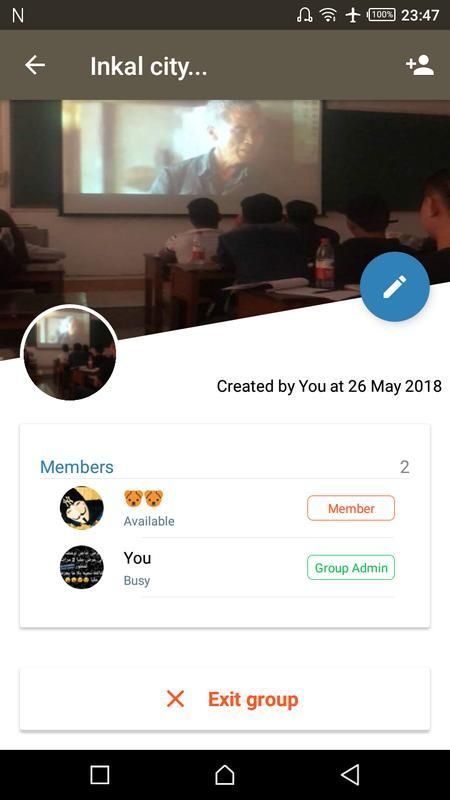The width and height of the screenshot is (450, 800).
Task: Tap the Android home button
Action: click(225, 774)
